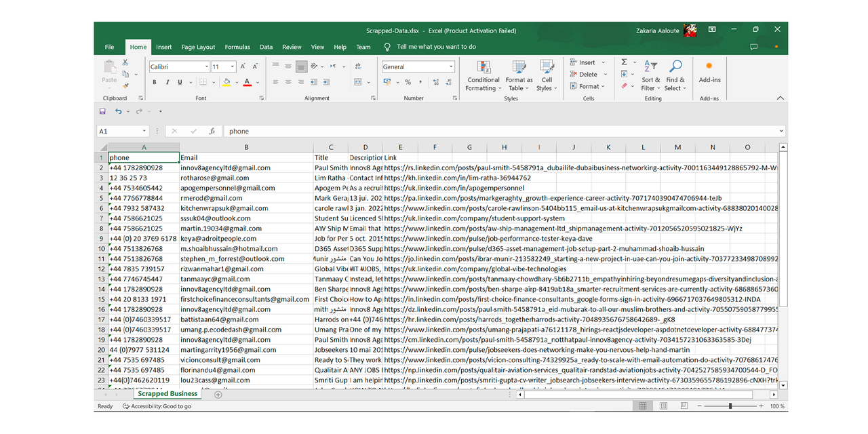The image size is (868, 434).
Task: Click the zoom slider in status bar
Action: [730, 406]
